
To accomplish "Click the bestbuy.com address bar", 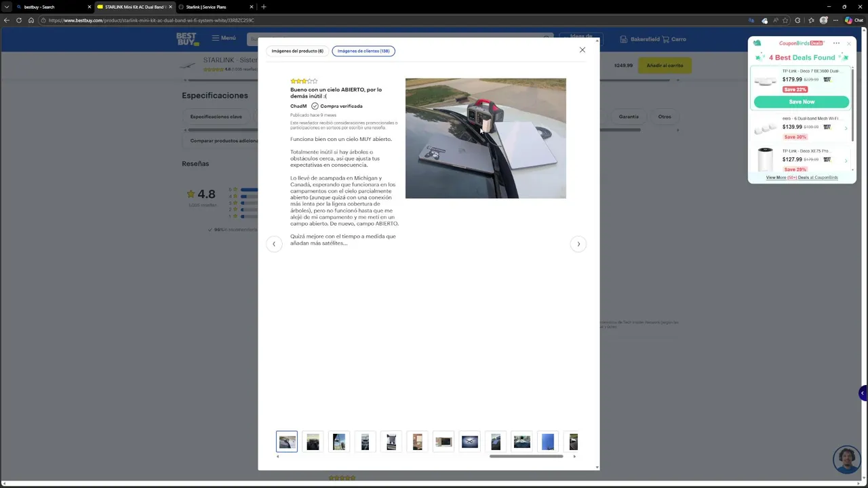I will pyautogui.click(x=393, y=20).
